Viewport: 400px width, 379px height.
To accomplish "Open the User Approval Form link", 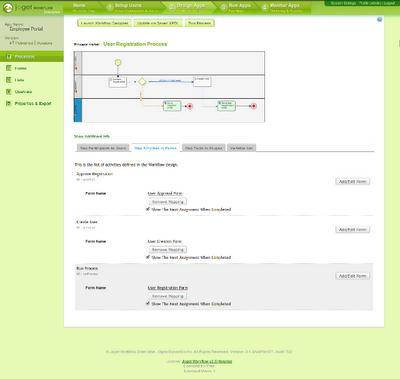I will (165, 193).
